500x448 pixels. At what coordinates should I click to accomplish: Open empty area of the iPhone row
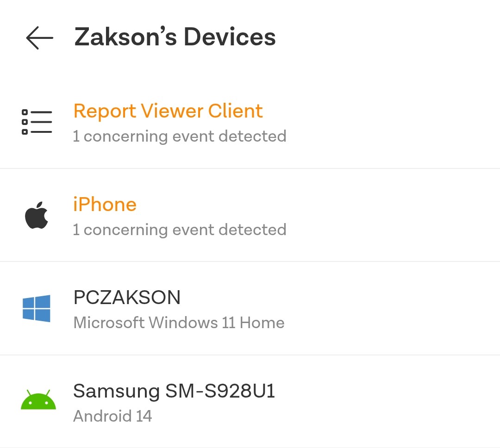[393, 215]
